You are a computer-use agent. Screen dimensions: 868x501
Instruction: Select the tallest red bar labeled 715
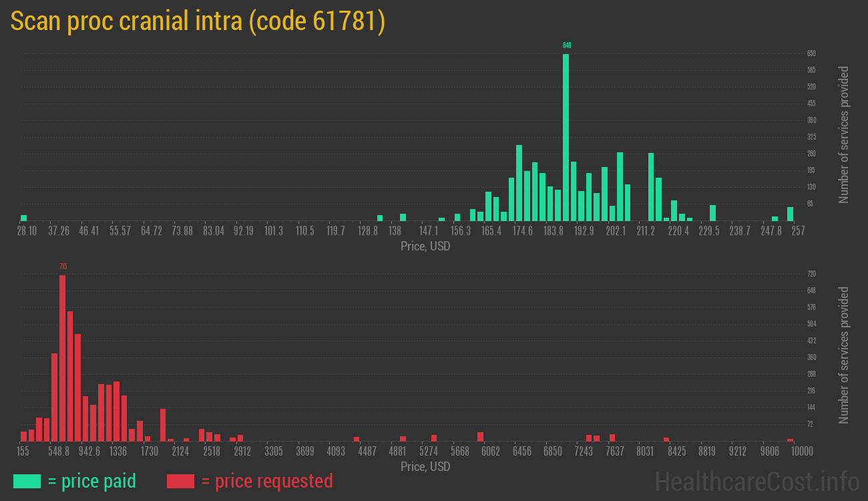point(62,357)
